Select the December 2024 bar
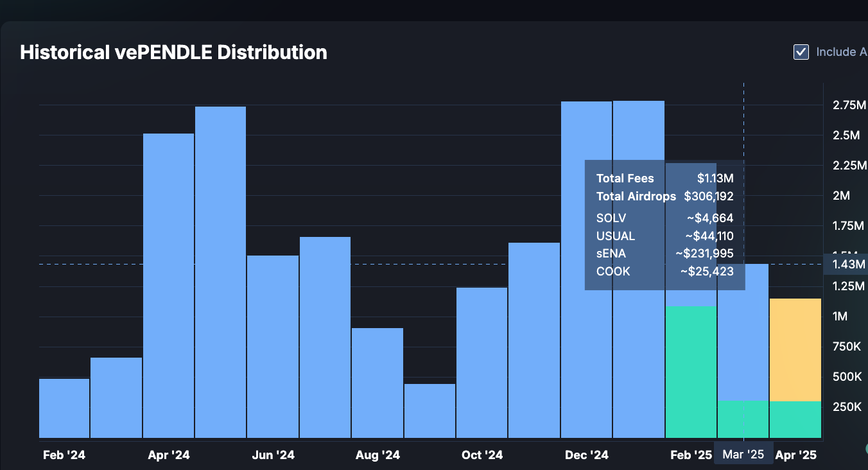The height and width of the screenshot is (470, 868). pyautogui.click(x=586, y=270)
